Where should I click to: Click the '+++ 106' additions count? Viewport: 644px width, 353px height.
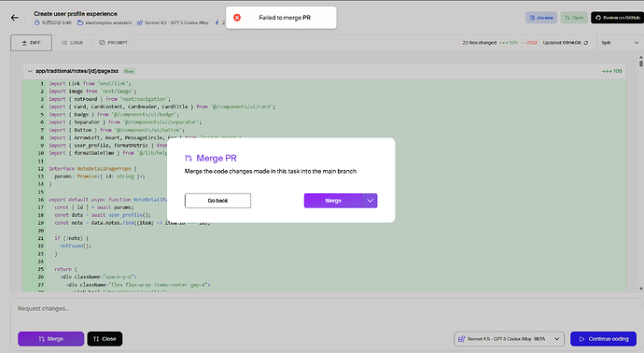pyautogui.click(x=611, y=71)
